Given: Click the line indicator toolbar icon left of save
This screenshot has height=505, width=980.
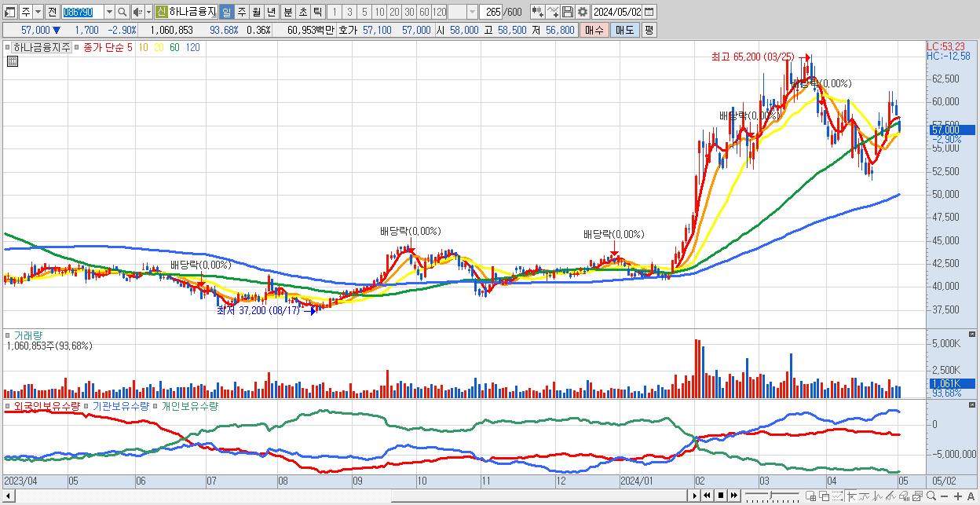Looking at the screenshot, I should click(554, 12).
